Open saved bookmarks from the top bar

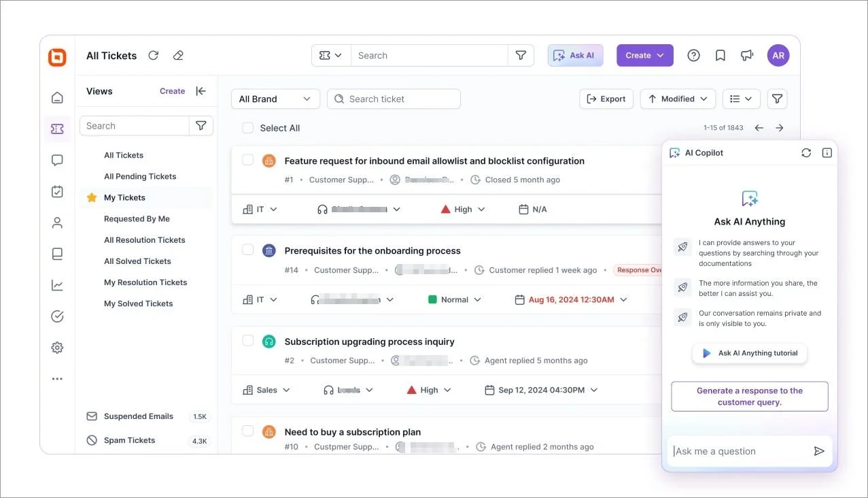(720, 54)
